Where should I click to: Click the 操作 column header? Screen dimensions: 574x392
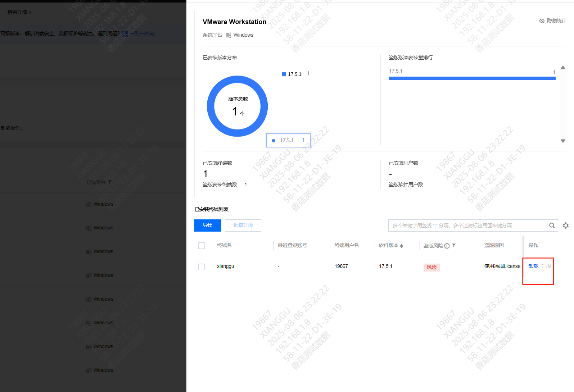(533, 245)
